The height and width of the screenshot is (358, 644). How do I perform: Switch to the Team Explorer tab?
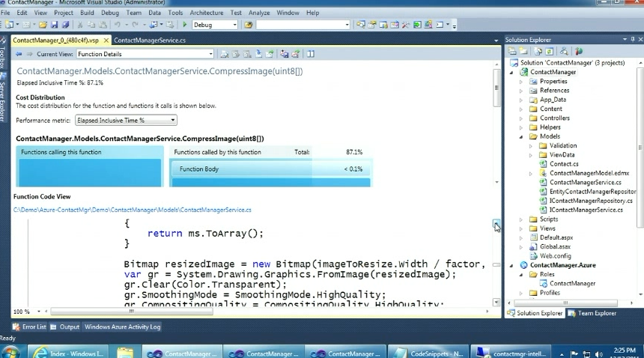pyautogui.click(x=592, y=313)
